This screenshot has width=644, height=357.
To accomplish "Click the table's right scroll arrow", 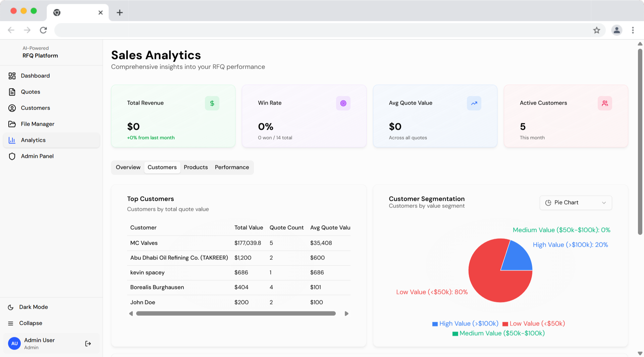I will [346, 314].
